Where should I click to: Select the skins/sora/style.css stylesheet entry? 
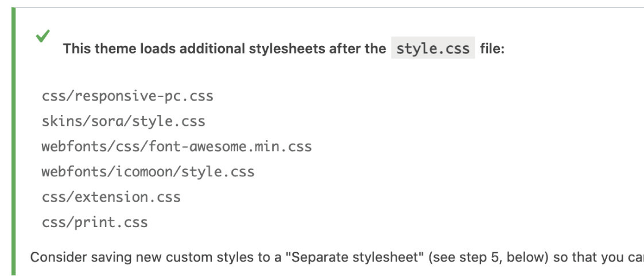pos(123,121)
